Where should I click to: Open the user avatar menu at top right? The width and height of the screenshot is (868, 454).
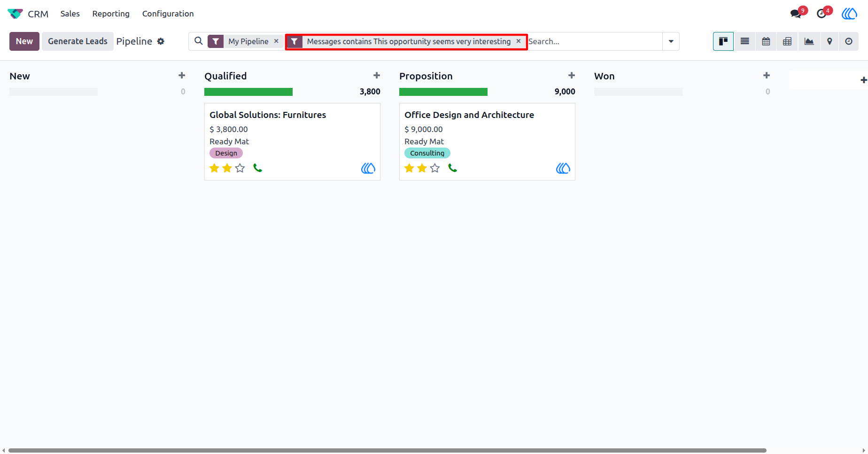pyautogui.click(x=849, y=14)
